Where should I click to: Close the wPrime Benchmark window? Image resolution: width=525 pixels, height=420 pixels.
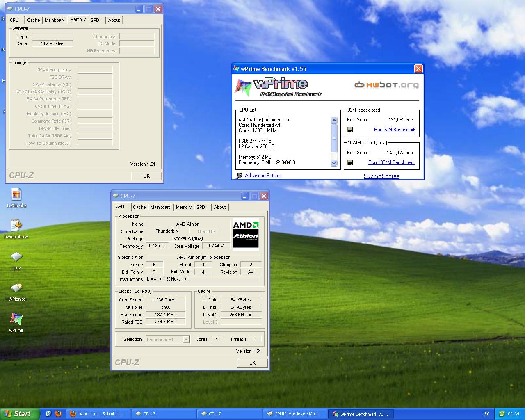(418, 69)
